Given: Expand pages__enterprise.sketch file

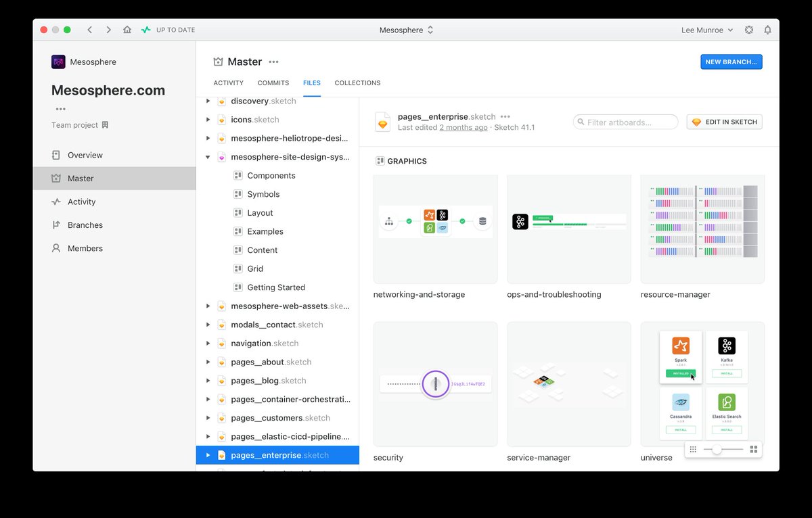Looking at the screenshot, I should point(208,455).
